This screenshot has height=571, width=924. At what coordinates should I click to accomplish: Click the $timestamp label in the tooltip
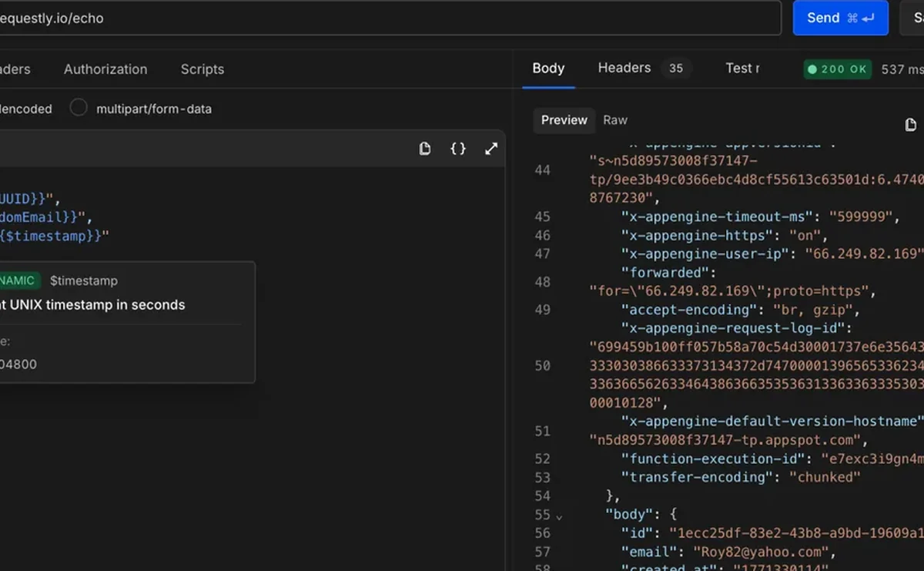coord(84,280)
